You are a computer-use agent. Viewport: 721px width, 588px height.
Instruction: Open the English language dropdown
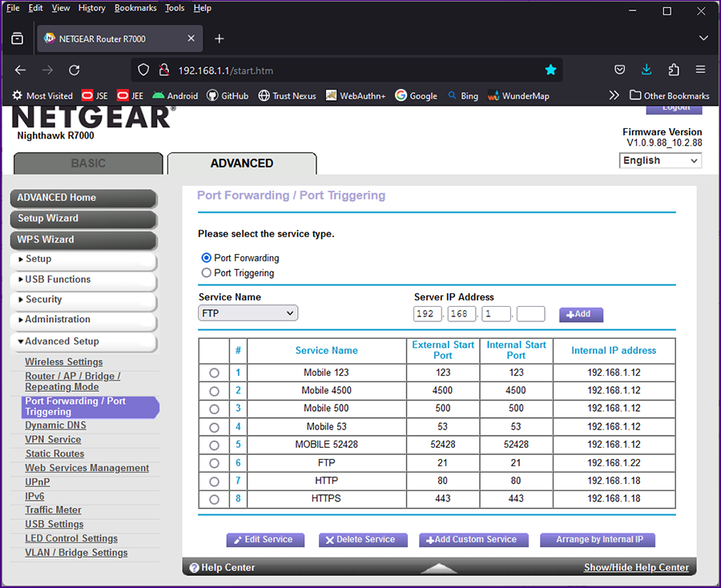pyautogui.click(x=661, y=160)
